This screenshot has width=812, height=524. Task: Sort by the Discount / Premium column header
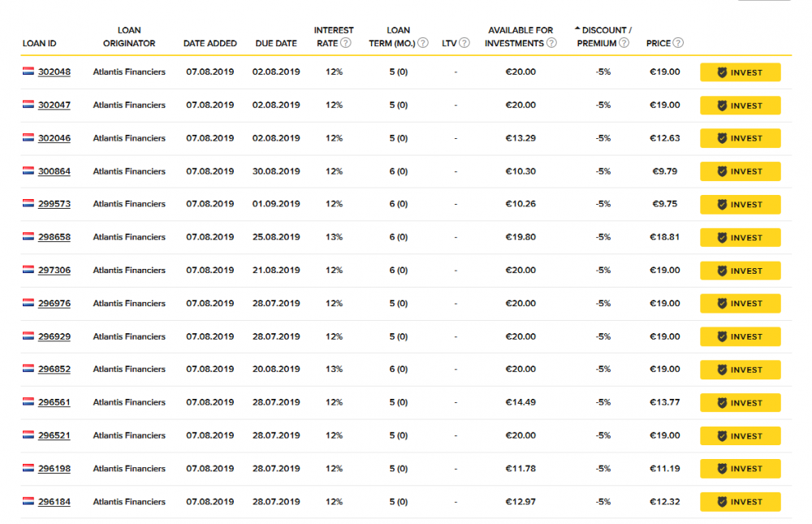click(x=603, y=37)
